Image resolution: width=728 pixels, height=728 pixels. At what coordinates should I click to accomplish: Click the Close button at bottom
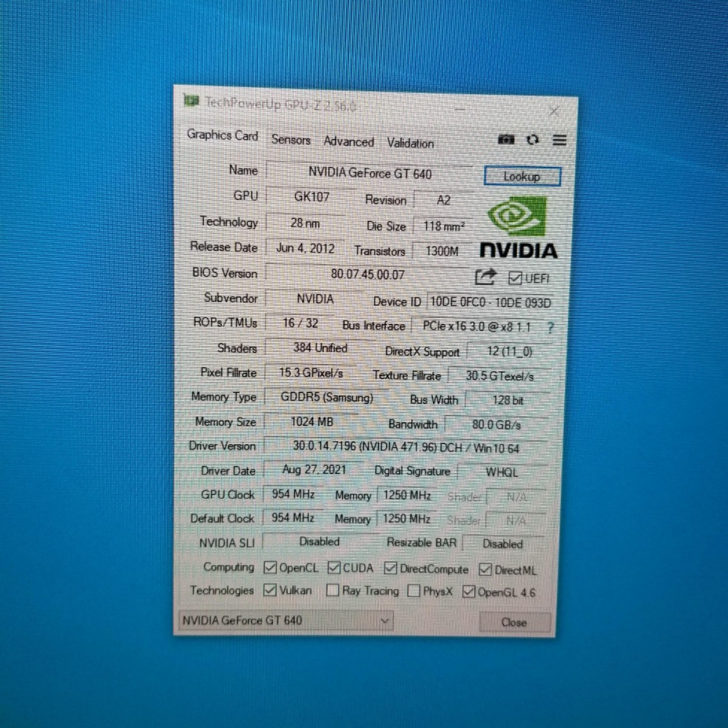[514, 622]
